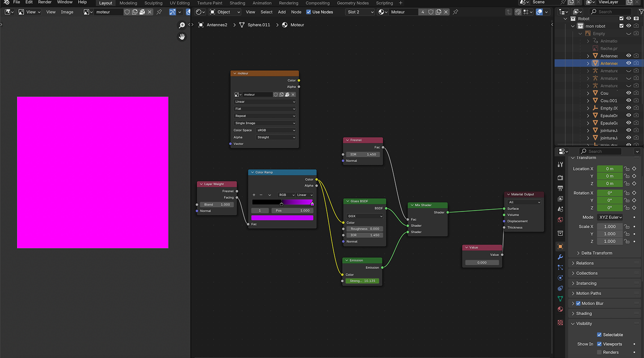644x358 pixels.
Task: Enable Show In Renders checkbox
Action: coord(599,352)
